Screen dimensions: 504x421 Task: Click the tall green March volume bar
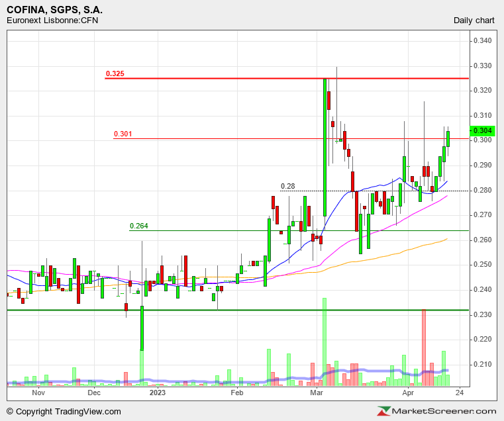[325, 342]
